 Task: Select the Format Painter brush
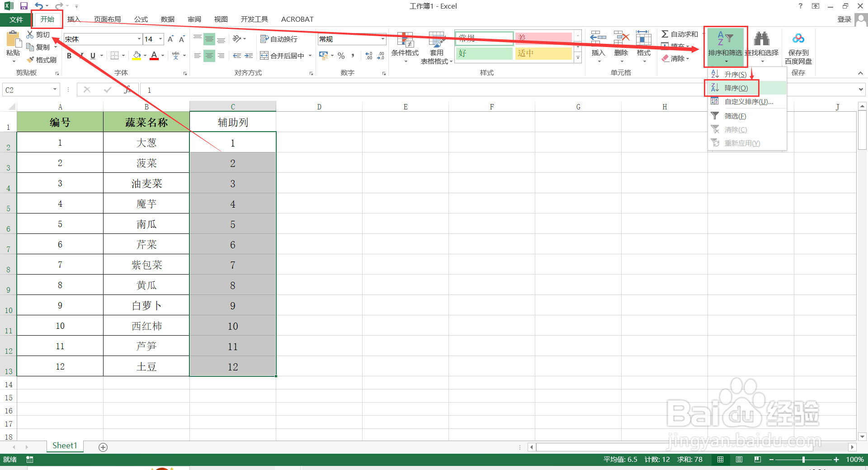coord(41,60)
